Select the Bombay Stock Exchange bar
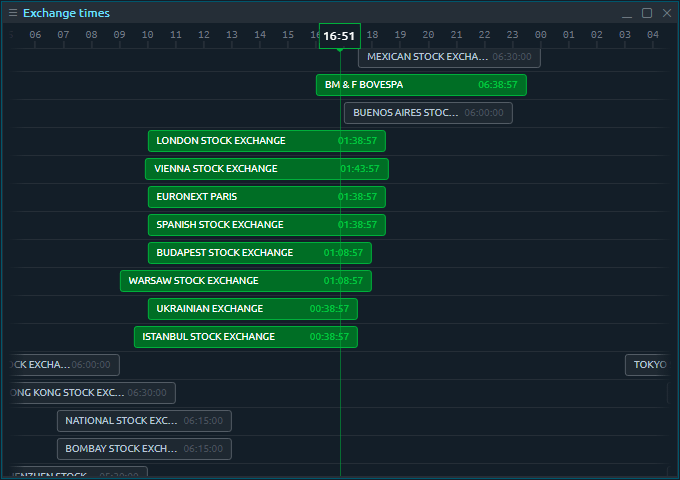The width and height of the screenshot is (680, 480). [x=144, y=449]
